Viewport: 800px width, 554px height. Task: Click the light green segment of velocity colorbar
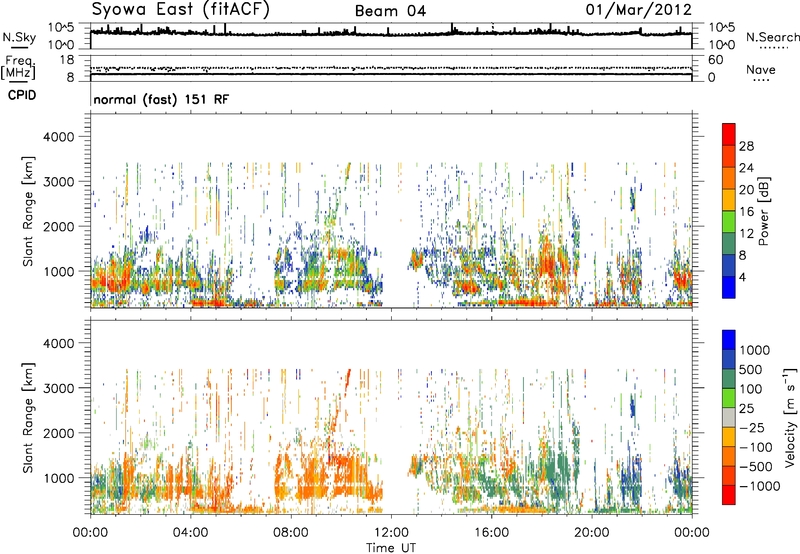click(729, 398)
